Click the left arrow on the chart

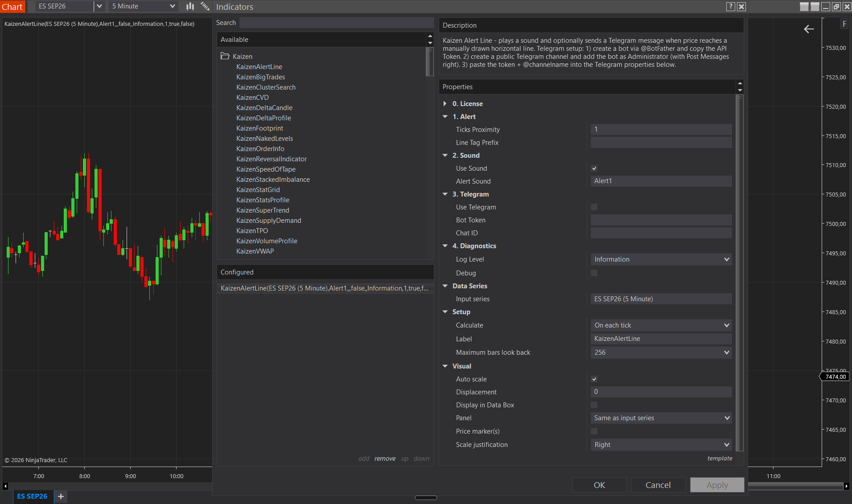(809, 29)
